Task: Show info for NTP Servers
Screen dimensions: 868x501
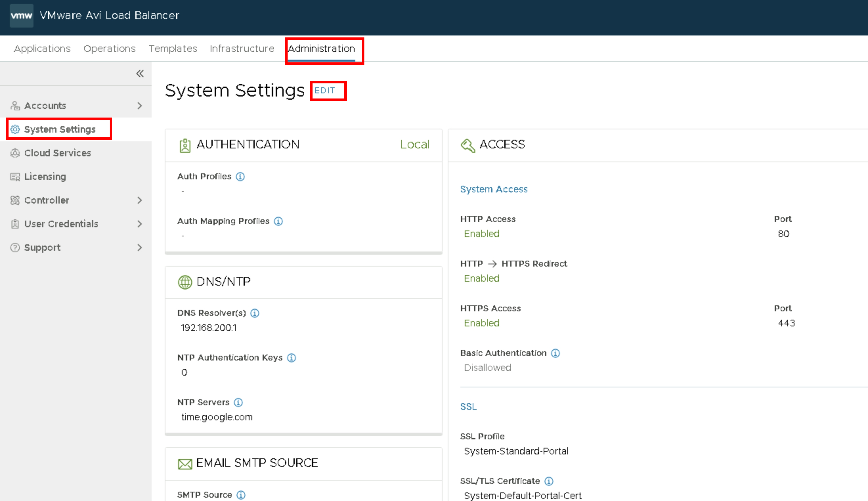Action: tap(238, 402)
